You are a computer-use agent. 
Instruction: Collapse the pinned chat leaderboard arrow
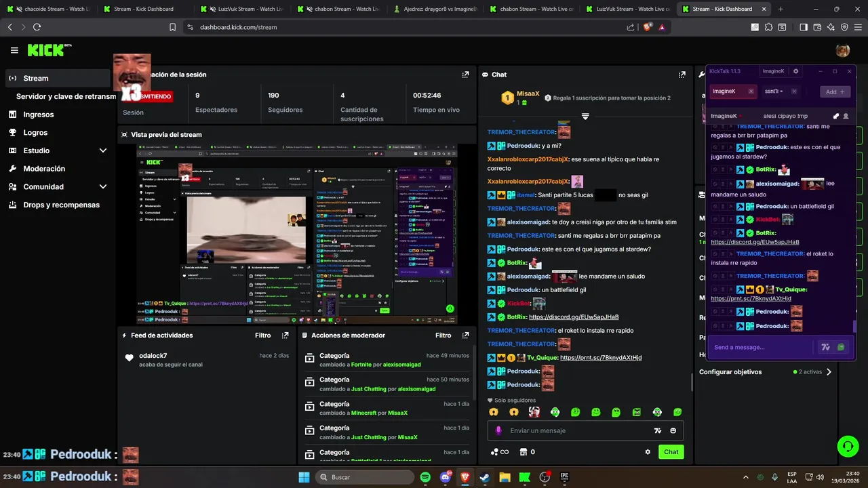pos(585,117)
